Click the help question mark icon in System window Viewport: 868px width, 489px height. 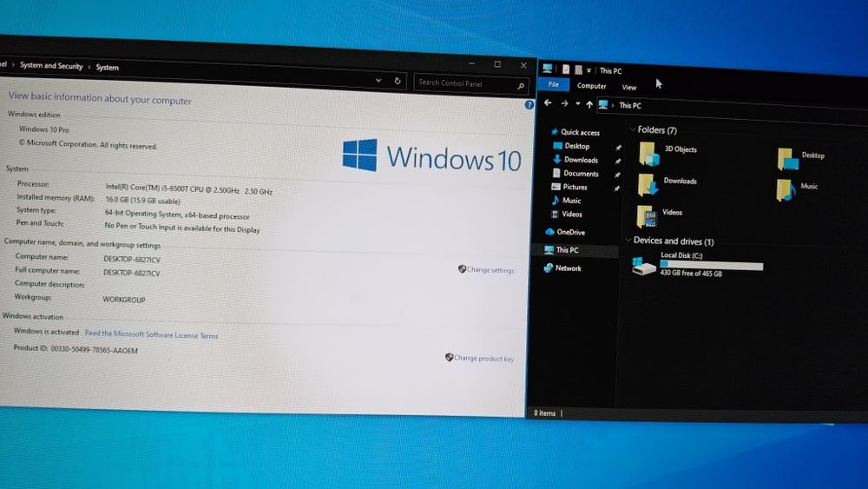(x=529, y=105)
